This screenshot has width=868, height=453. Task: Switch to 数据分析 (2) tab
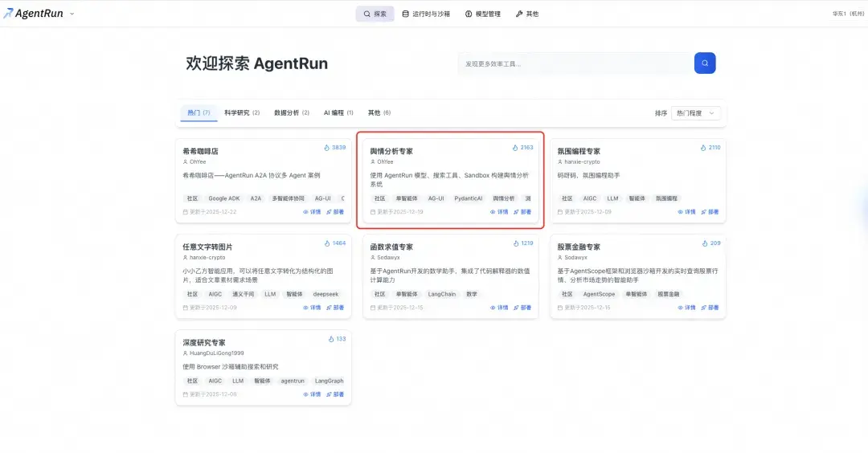click(x=292, y=112)
